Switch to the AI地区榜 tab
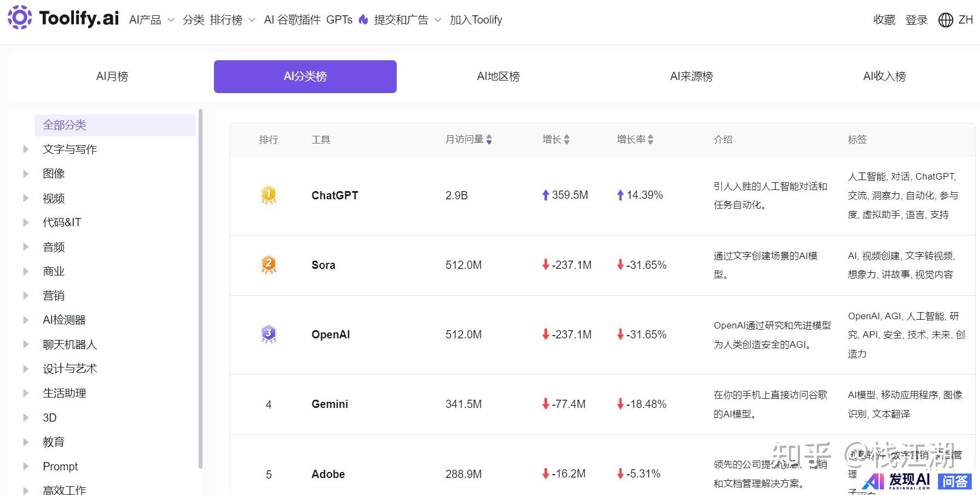This screenshot has height=495, width=980. 498,77
